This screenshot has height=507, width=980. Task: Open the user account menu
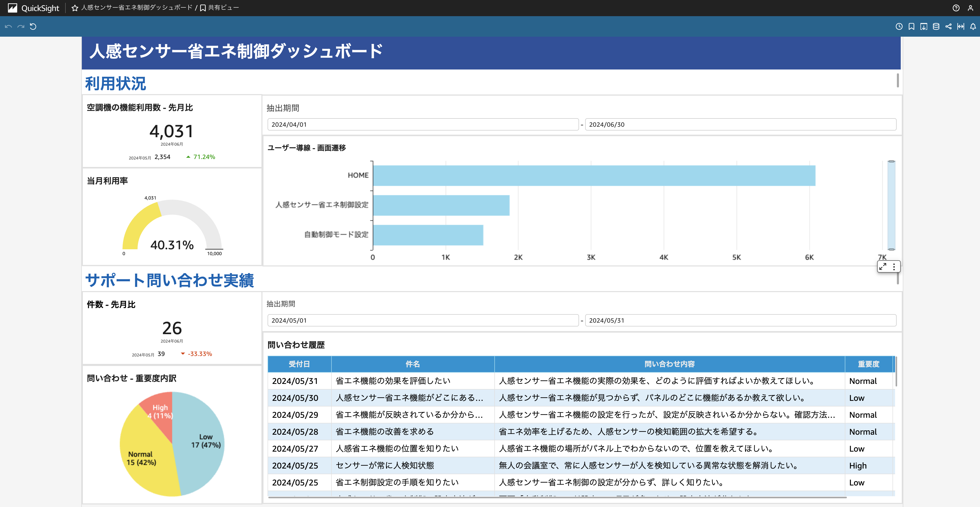(x=971, y=8)
